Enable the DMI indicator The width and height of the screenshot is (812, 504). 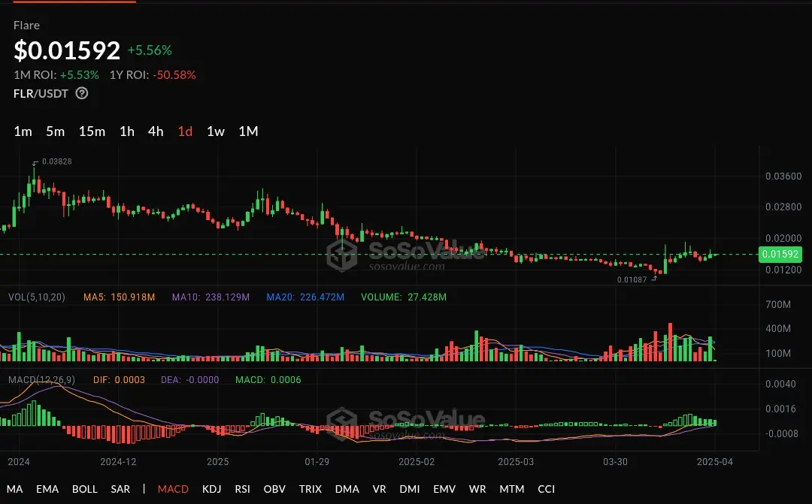click(x=410, y=489)
